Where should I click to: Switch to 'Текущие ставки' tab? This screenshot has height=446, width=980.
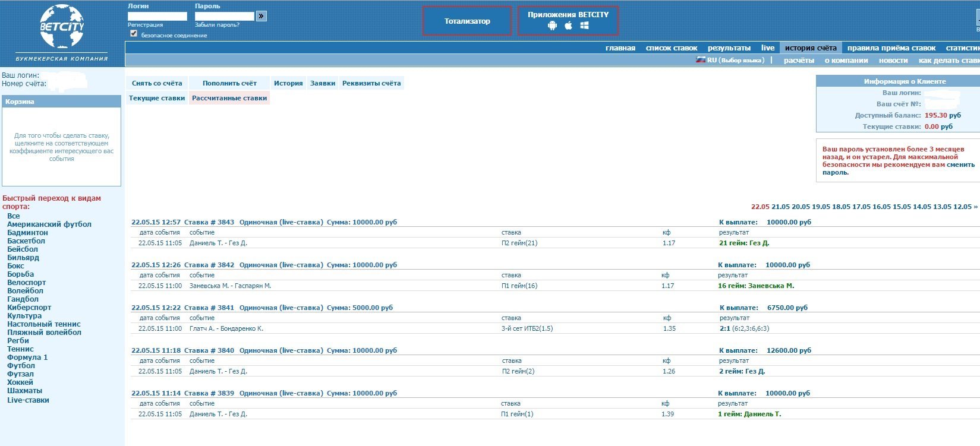(157, 98)
